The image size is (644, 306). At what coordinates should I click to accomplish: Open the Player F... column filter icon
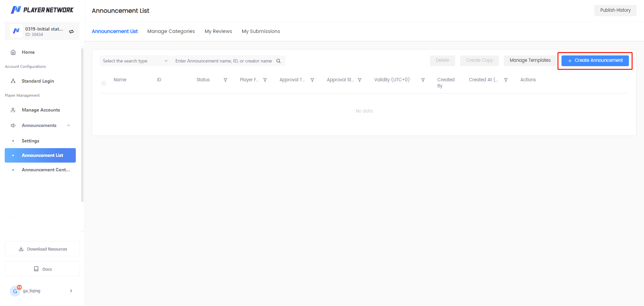pos(265,80)
